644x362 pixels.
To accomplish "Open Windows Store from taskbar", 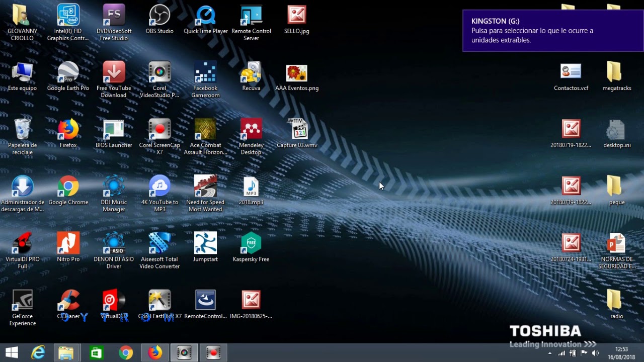I will [x=96, y=353].
